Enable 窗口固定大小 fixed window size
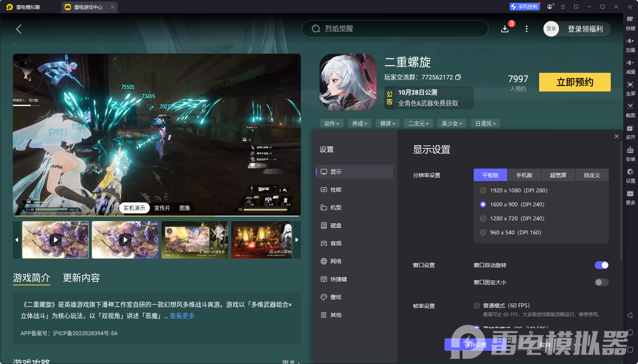 601,282
